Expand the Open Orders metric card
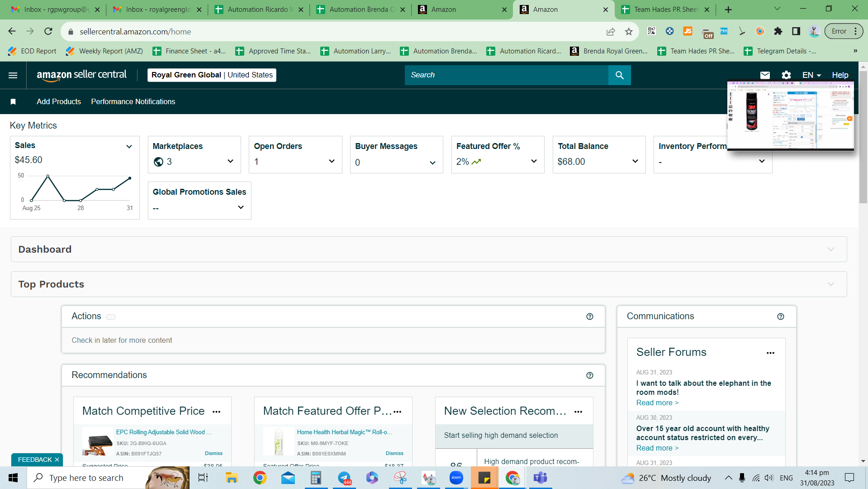The image size is (868, 489). 332,161
